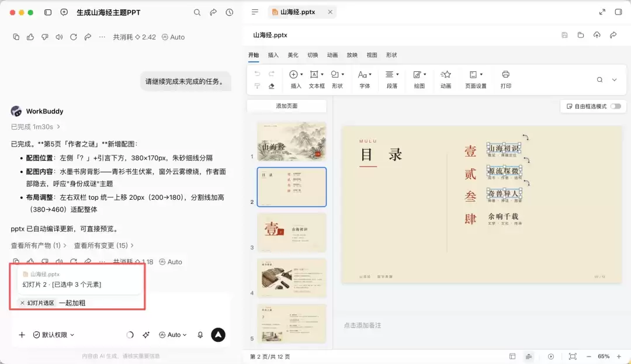Open the 绘图 dropdown
The width and height of the screenshot is (631, 364).
419,79
